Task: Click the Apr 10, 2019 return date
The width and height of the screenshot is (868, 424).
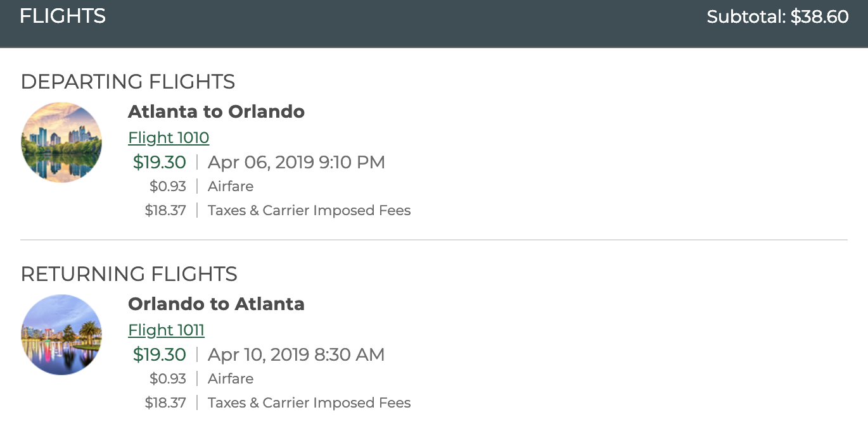Action: tap(296, 354)
